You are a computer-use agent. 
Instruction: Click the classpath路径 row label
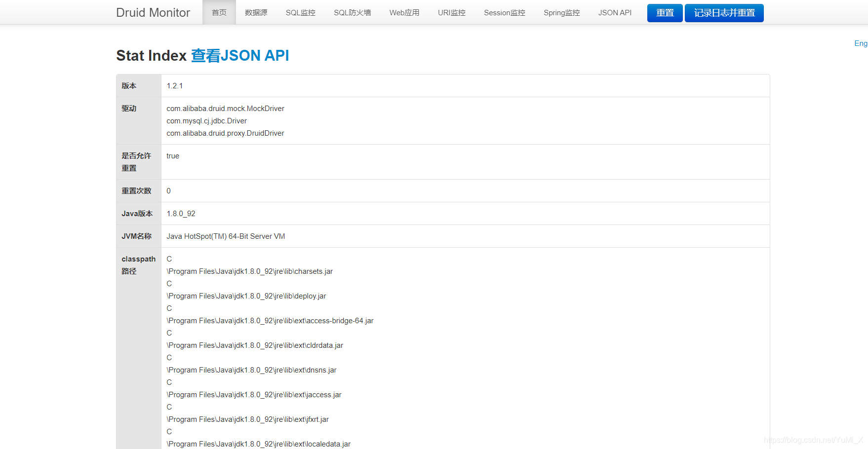click(x=139, y=265)
